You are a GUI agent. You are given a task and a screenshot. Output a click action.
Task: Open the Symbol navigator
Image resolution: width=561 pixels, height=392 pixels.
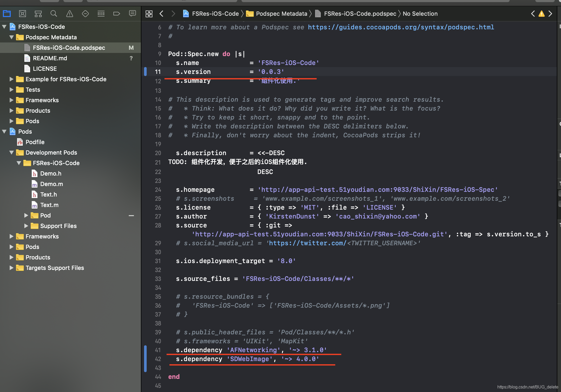[38, 14]
